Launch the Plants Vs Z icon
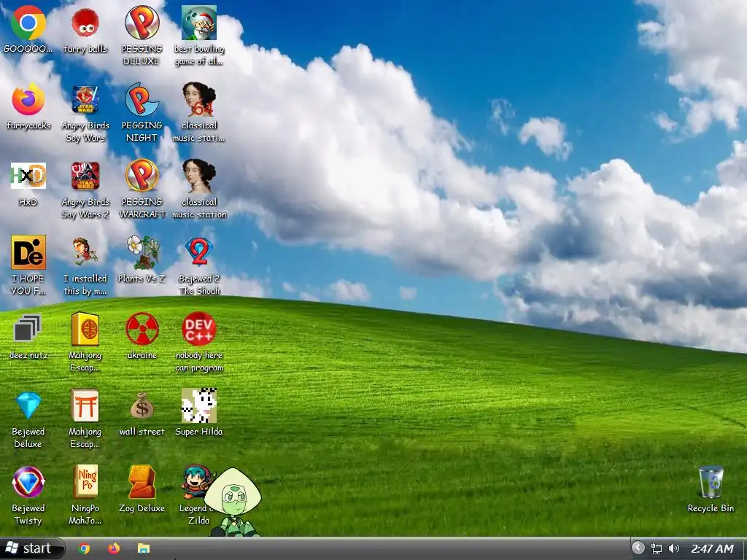This screenshot has height=560, width=747. point(143,252)
